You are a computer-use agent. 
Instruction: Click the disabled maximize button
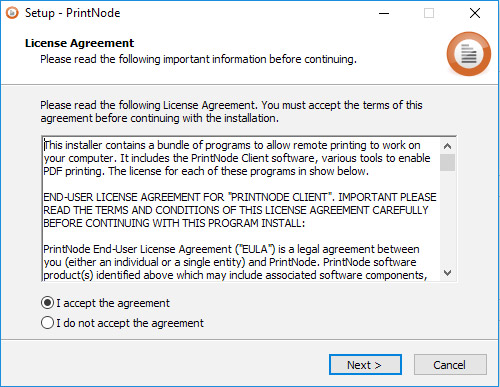pyautogui.click(x=429, y=13)
